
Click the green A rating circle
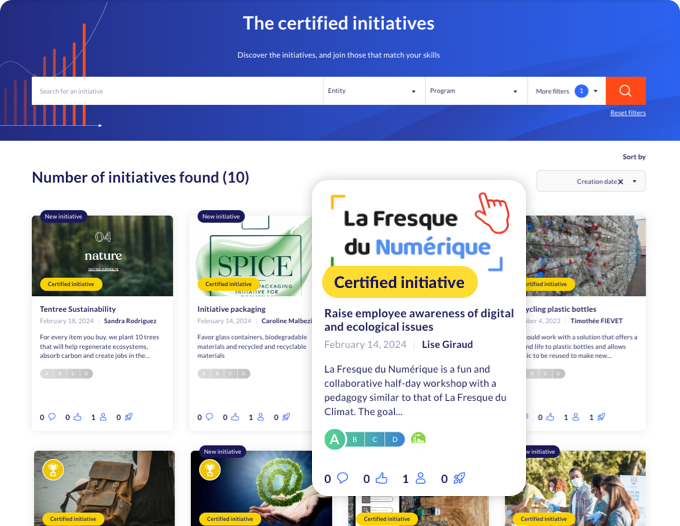click(334, 439)
